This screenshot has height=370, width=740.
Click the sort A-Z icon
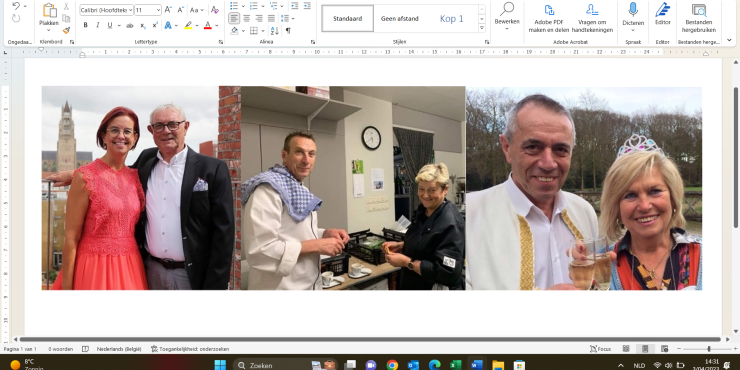(x=274, y=31)
